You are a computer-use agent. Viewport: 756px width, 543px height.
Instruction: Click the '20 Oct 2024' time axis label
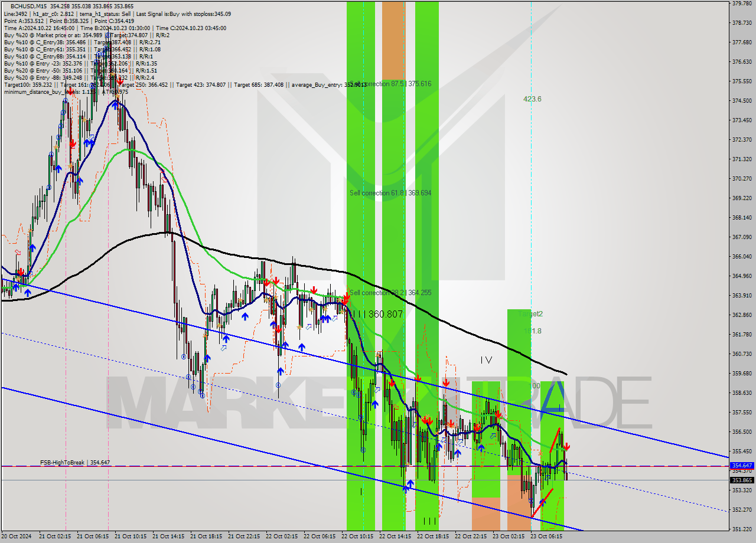click(17, 537)
